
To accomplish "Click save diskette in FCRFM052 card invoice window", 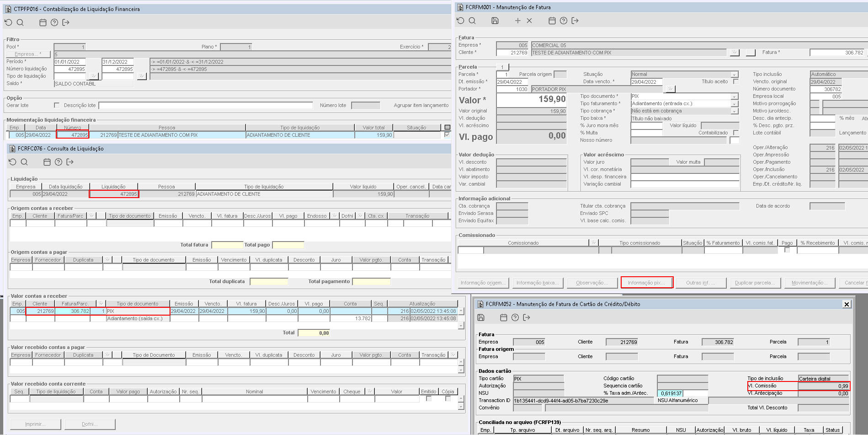I will pos(481,317).
